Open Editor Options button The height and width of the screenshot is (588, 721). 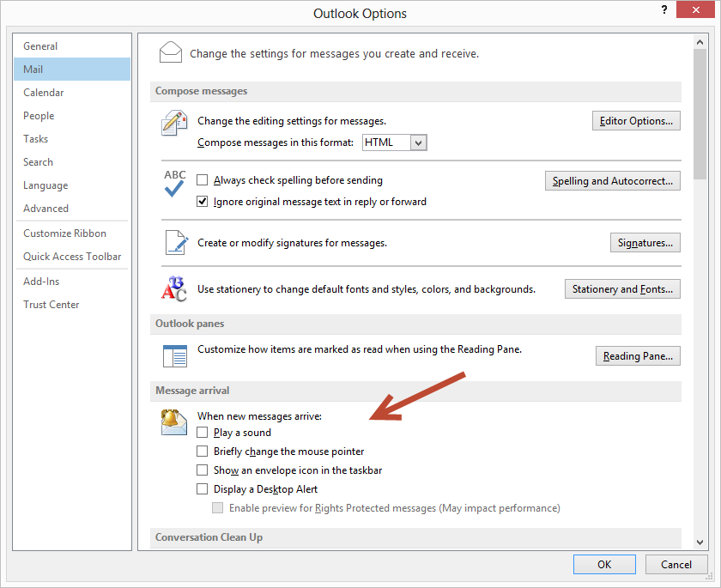coord(636,121)
